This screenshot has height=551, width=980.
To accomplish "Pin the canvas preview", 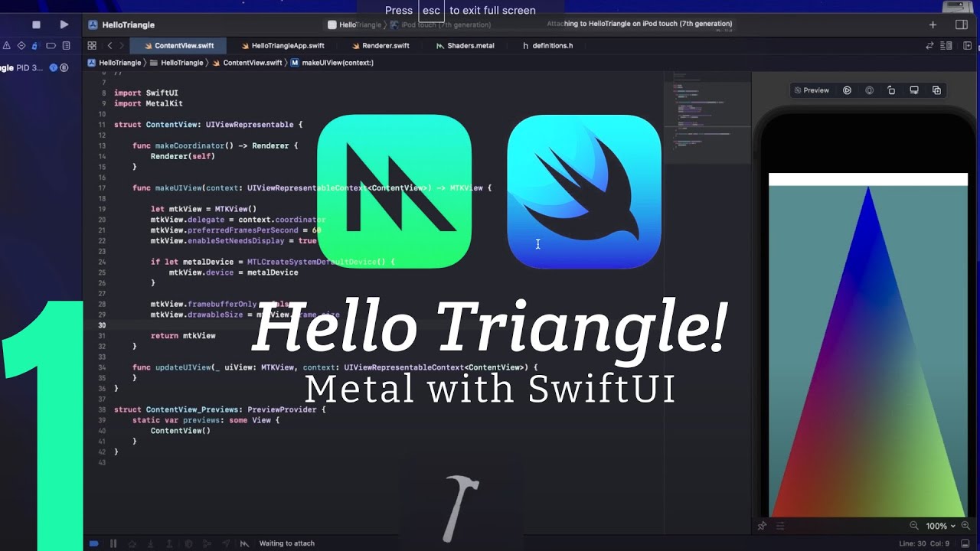I will pos(762,526).
